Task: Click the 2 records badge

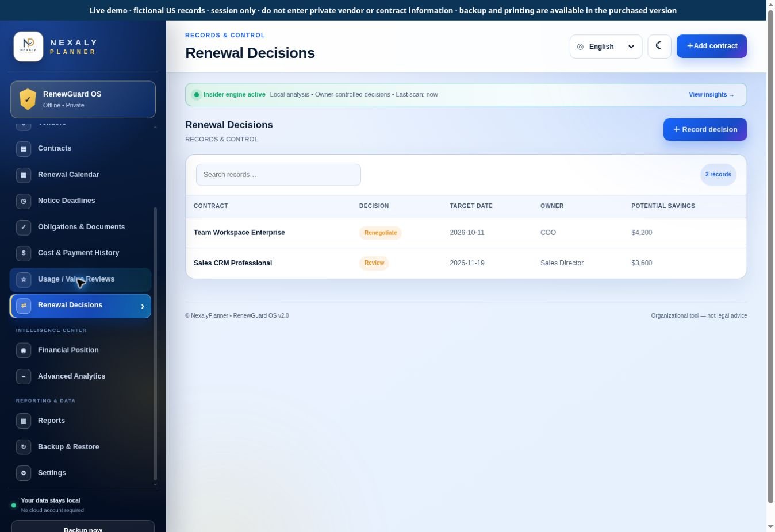Action: 718,175
